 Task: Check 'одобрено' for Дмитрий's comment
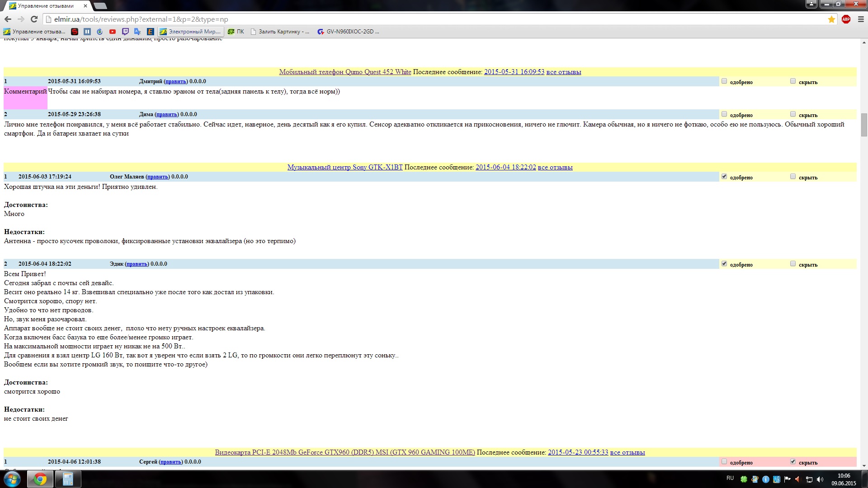click(x=724, y=81)
